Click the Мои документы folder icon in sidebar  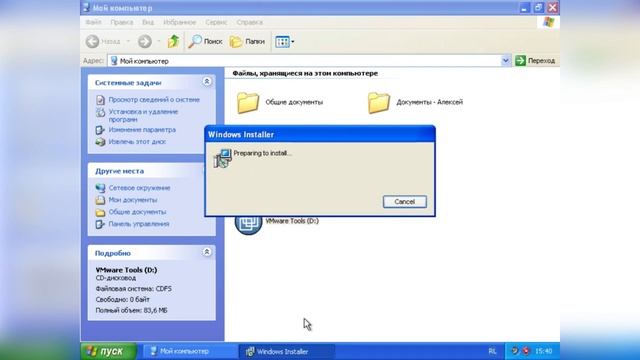[x=100, y=200]
